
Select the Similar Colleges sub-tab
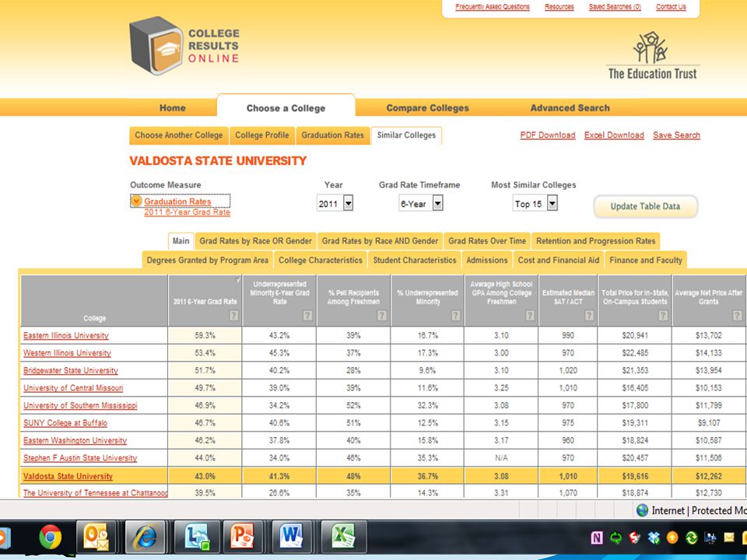pyautogui.click(x=406, y=135)
